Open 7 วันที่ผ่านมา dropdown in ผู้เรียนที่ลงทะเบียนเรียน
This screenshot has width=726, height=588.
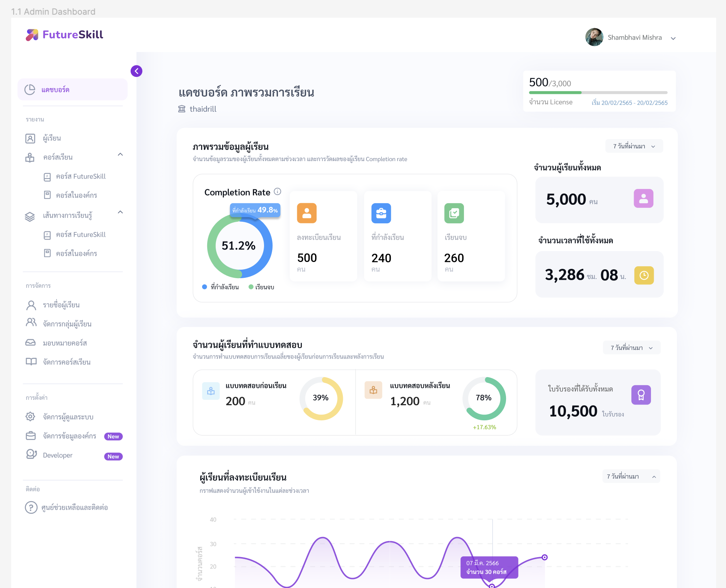(x=631, y=476)
